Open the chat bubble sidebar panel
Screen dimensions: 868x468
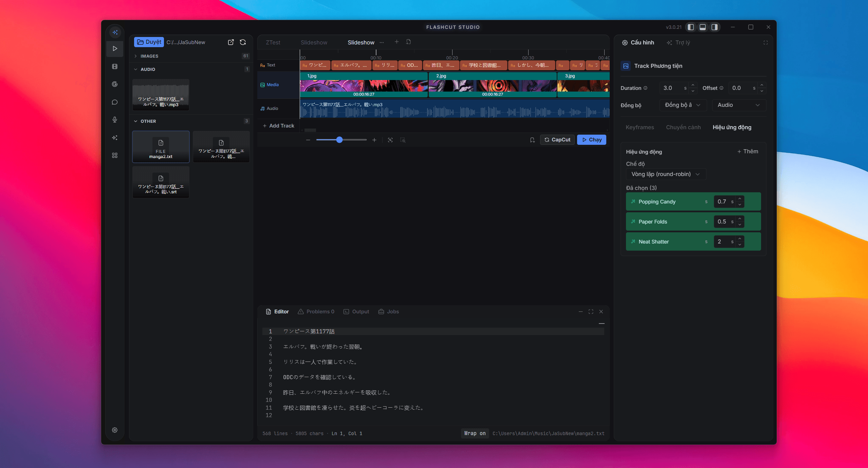[x=115, y=102]
